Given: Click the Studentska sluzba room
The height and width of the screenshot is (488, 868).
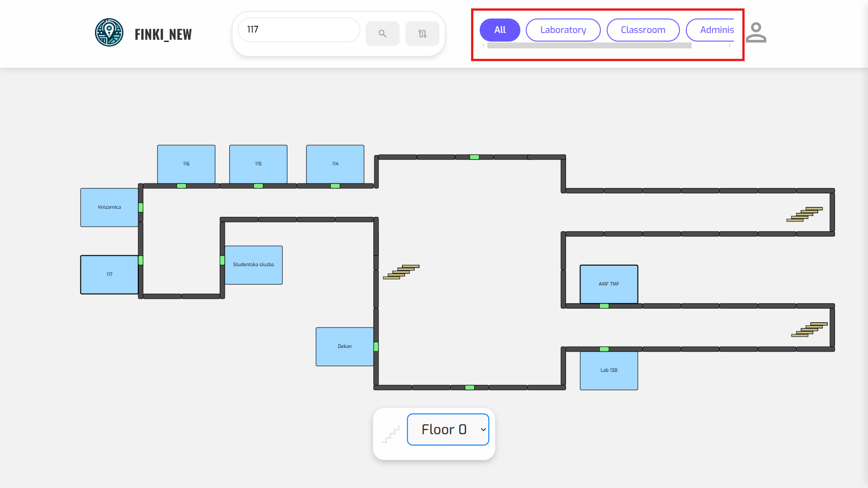Looking at the screenshot, I should coord(253,265).
